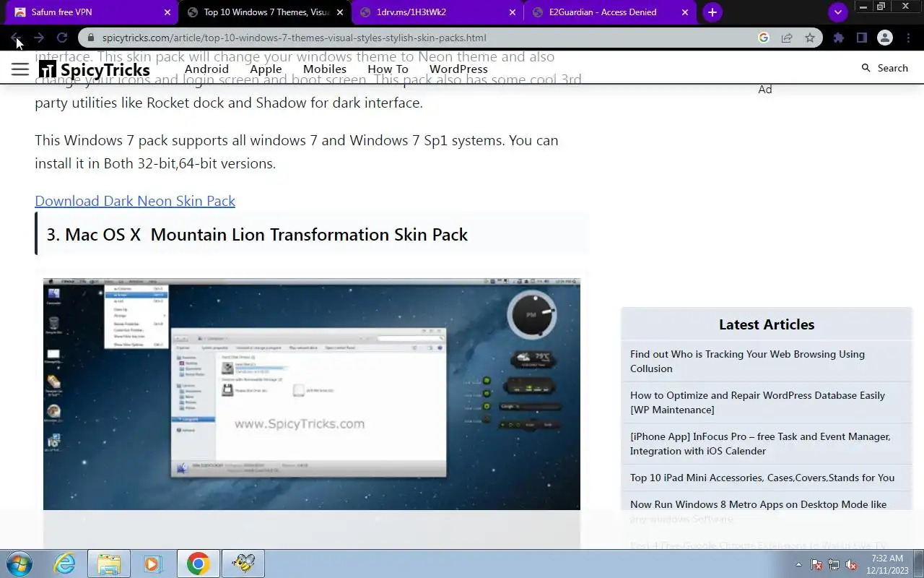
Task: Bookmark this page with the star icon
Action: pyautogui.click(x=810, y=38)
